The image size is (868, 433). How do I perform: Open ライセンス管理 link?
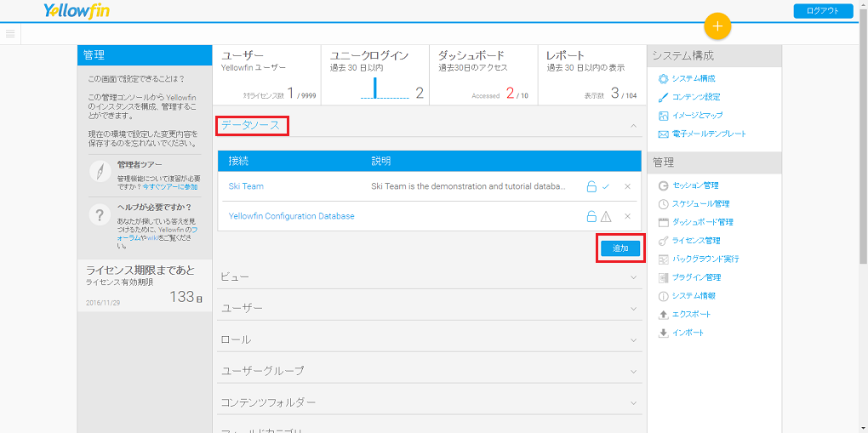(x=696, y=241)
